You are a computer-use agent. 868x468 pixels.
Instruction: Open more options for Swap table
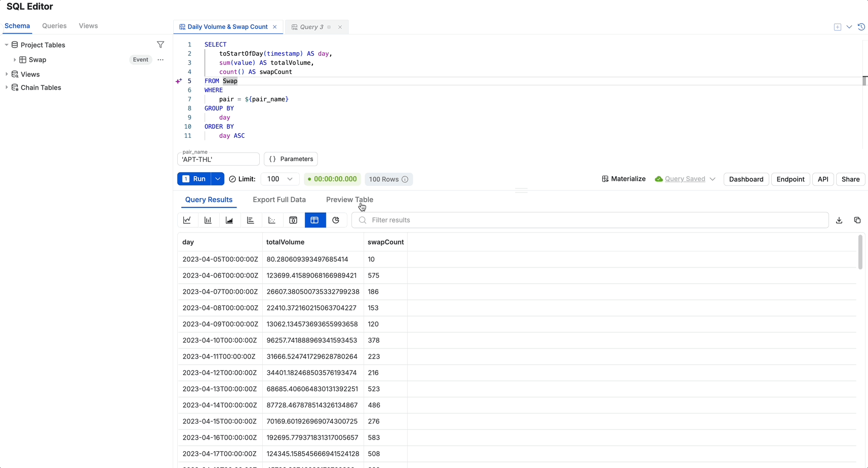[x=161, y=60]
